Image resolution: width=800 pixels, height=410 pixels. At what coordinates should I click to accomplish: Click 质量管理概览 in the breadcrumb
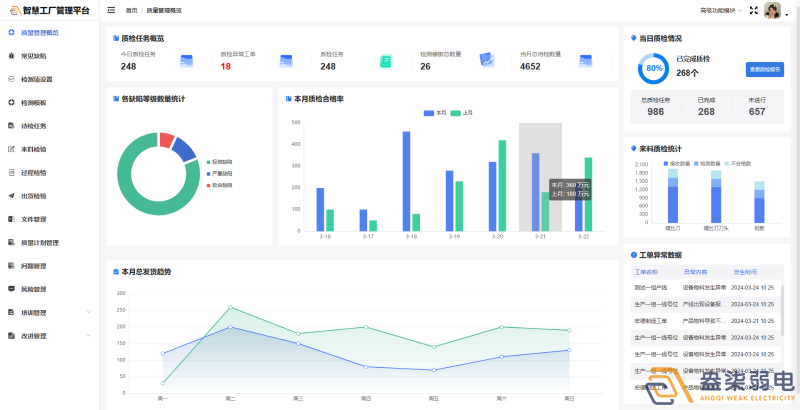pyautogui.click(x=164, y=10)
